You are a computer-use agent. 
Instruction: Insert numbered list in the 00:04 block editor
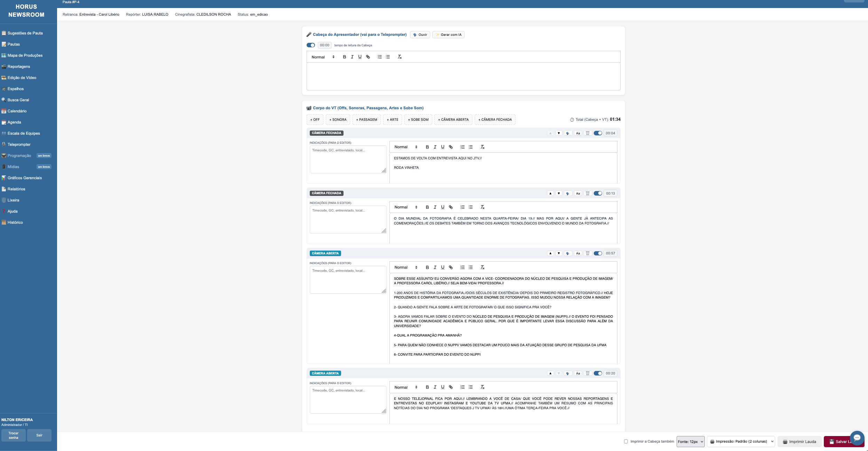(x=463, y=147)
